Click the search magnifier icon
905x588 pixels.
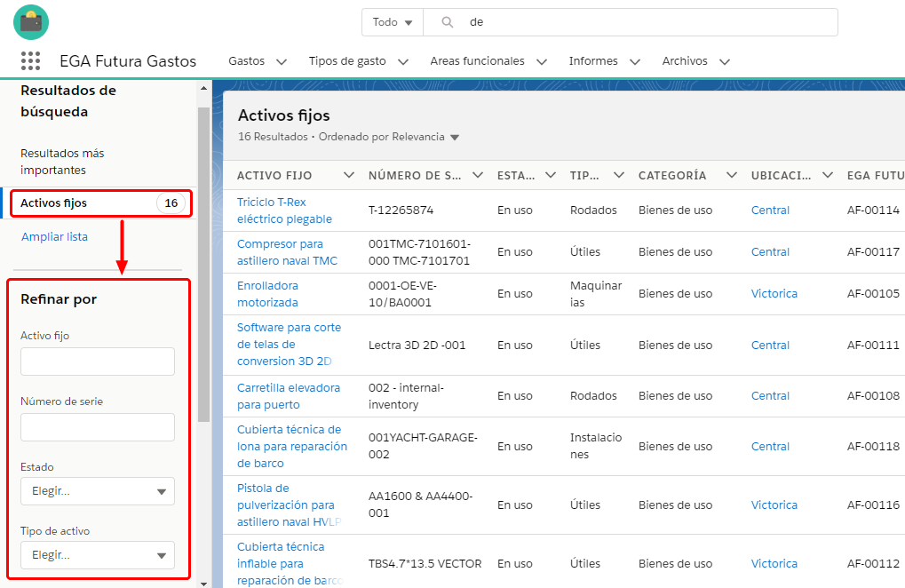coord(448,22)
